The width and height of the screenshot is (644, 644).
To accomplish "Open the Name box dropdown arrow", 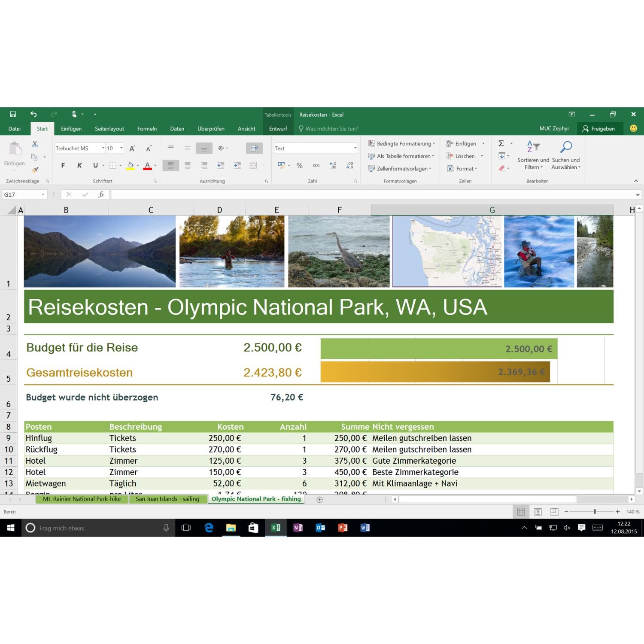I will pyautogui.click(x=43, y=194).
